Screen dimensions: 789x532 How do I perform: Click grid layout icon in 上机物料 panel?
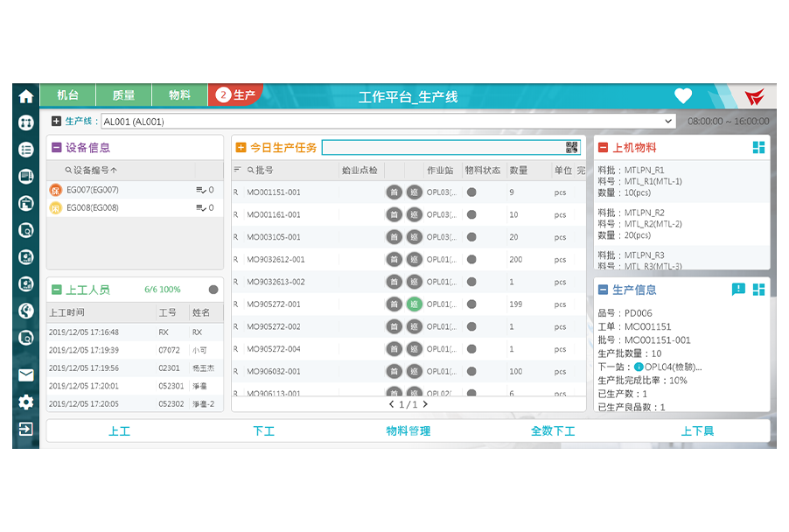pos(758,148)
